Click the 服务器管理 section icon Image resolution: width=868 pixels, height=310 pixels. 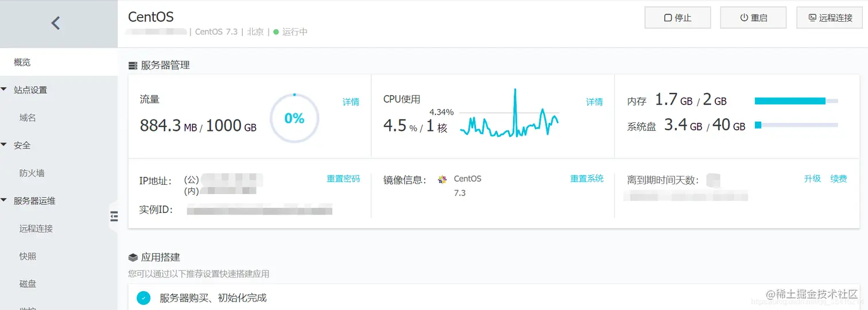tap(133, 65)
